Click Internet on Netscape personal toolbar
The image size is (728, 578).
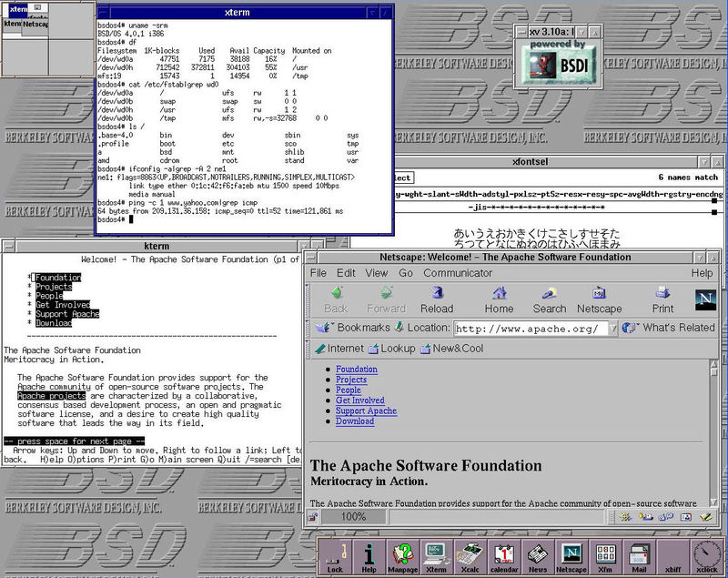339,349
